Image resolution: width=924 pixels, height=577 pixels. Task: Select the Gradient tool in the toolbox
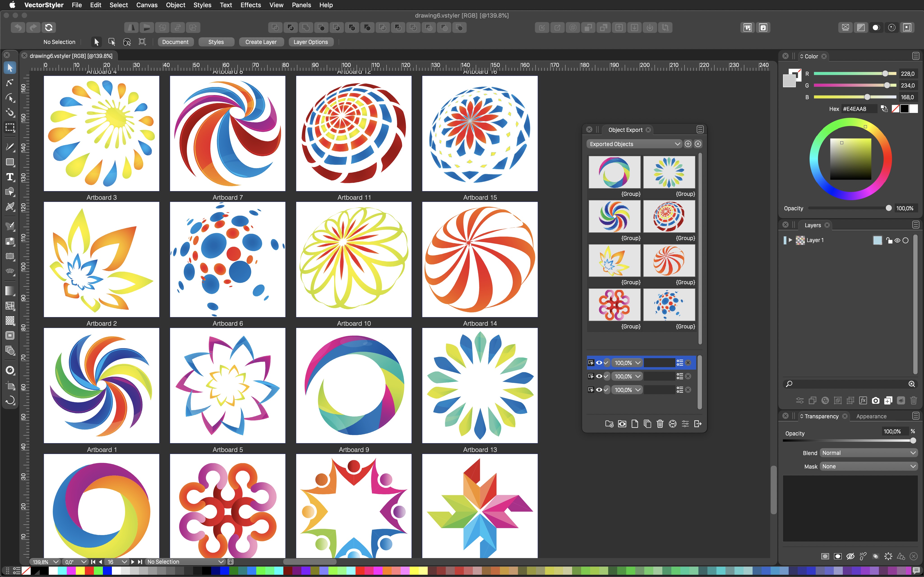pyautogui.click(x=10, y=291)
